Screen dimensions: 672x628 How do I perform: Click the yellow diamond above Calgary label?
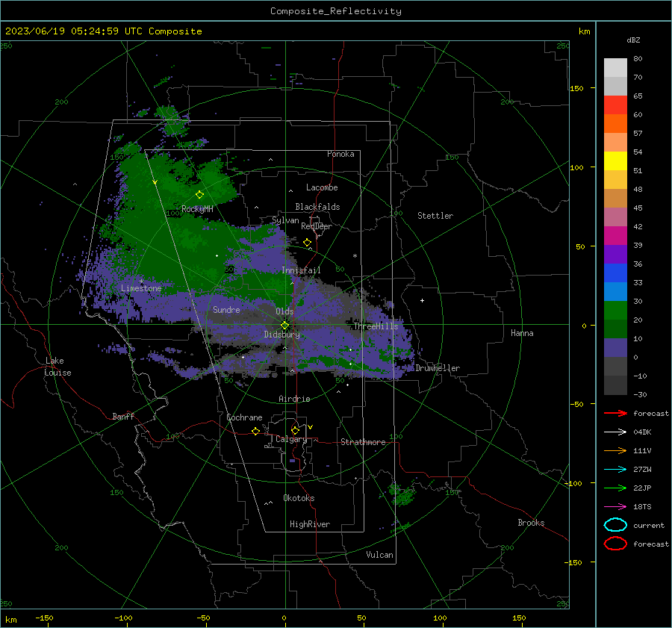pos(295,430)
